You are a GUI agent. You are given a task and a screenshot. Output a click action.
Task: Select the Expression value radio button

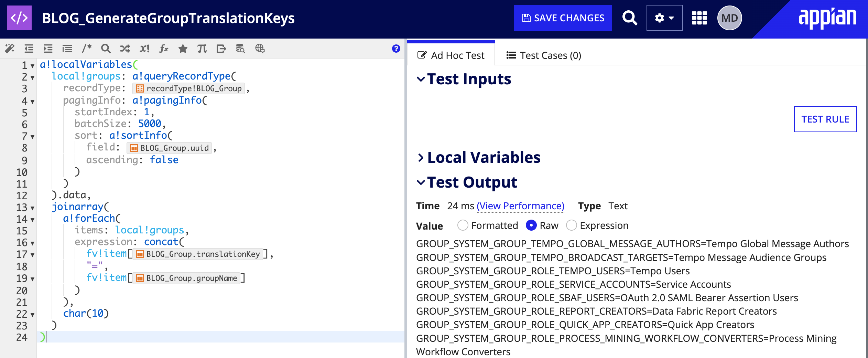tap(571, 225)
